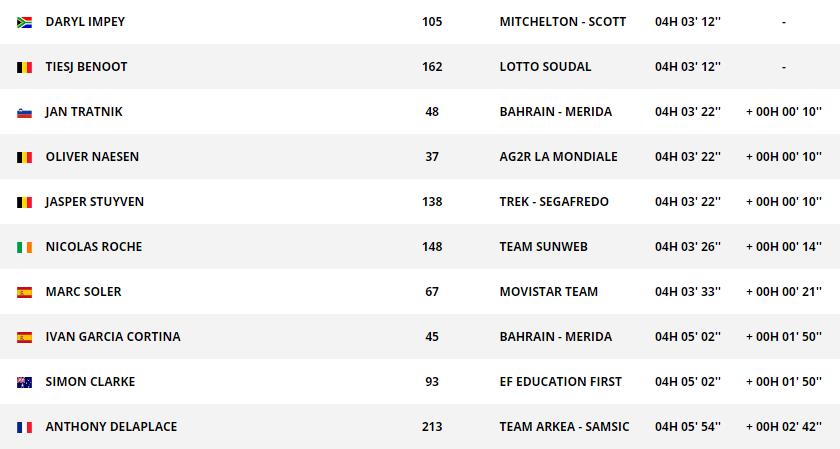Open rider Daryl Impey's profile
This screenshot has width=840, height=449.
coord(85,22)
